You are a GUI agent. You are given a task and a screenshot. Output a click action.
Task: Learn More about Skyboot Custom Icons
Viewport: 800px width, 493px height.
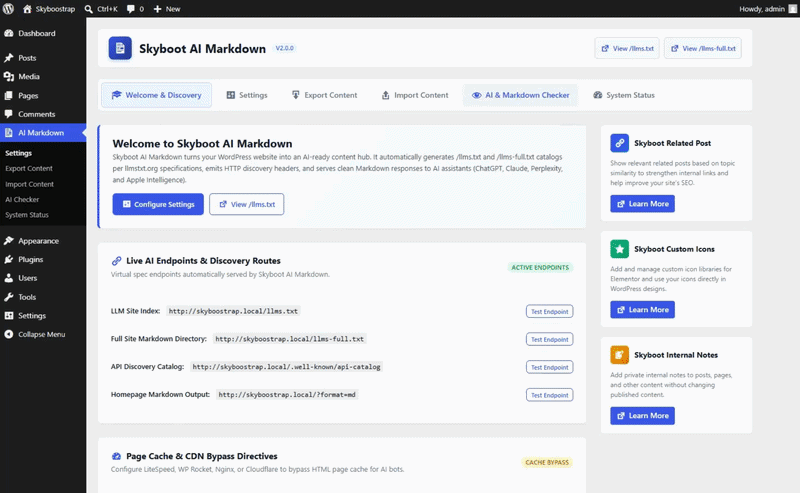tap(642, 310)
